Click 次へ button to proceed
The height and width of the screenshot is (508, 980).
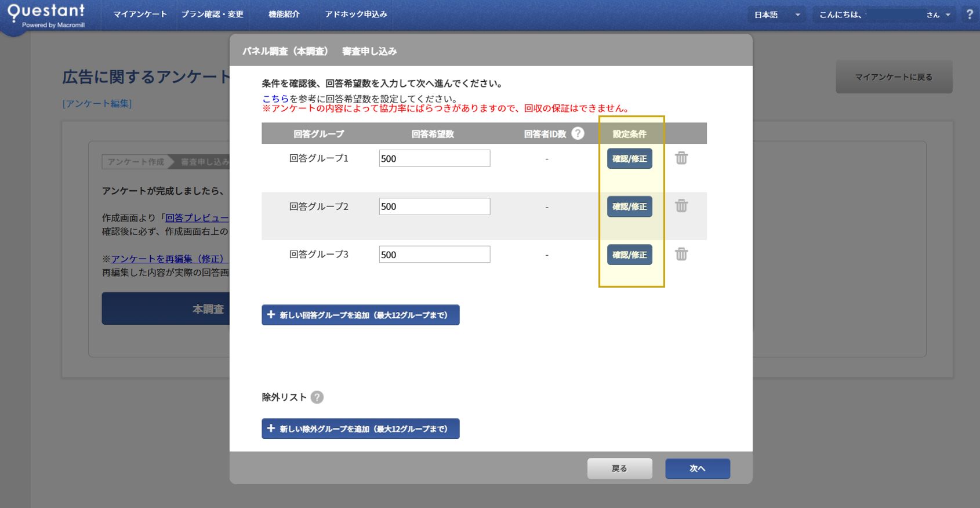click(x=698, y=469)
